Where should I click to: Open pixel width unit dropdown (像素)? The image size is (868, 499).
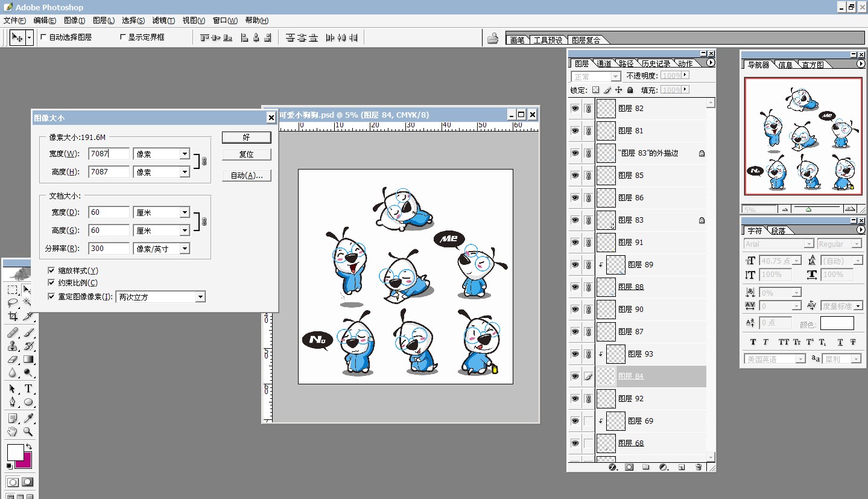pyautogui.click(x=185, y=154)
